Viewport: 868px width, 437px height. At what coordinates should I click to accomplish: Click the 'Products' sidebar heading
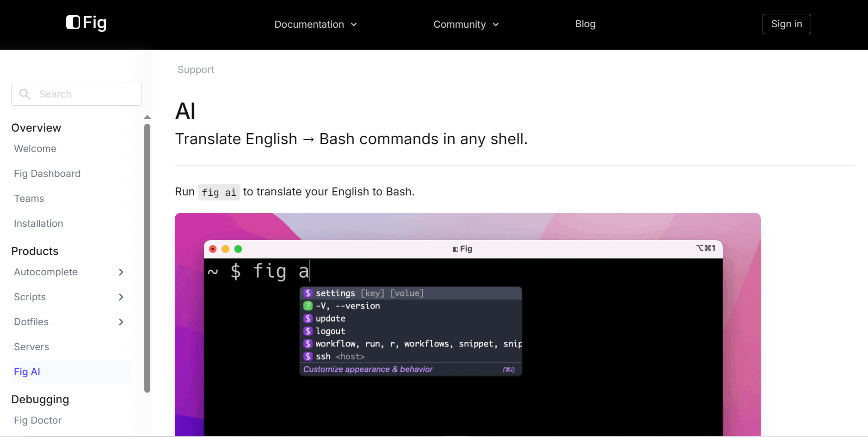click(x=35, y=251)
